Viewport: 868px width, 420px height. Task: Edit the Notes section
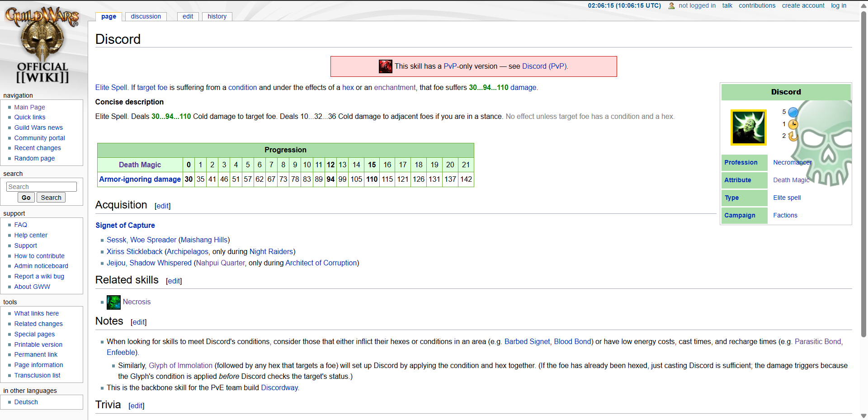(138, 322)
